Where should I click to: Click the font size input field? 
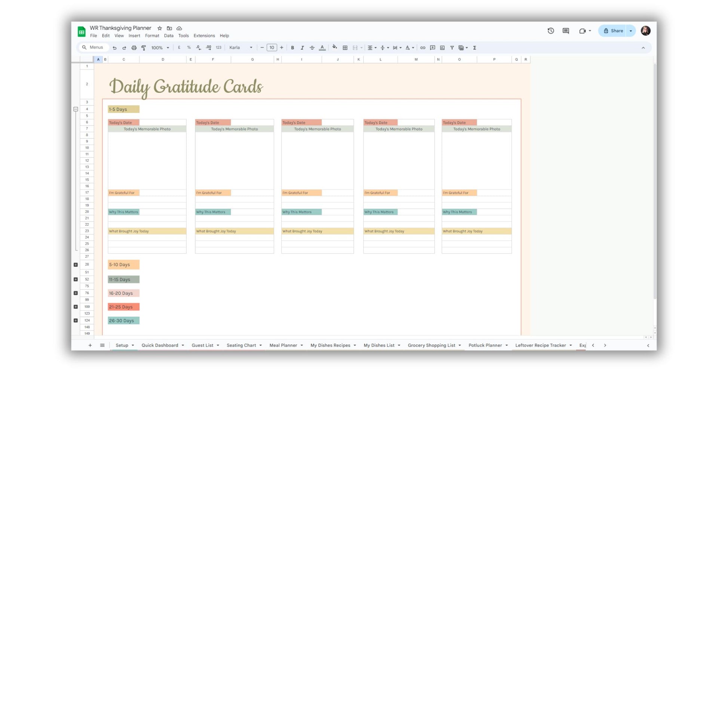click(x=272, y=48)
